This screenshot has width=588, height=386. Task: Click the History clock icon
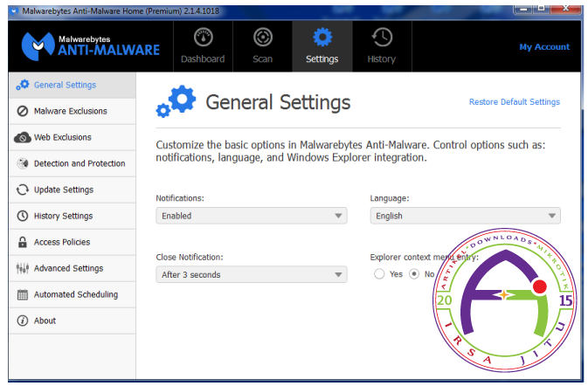click(382, 38)
